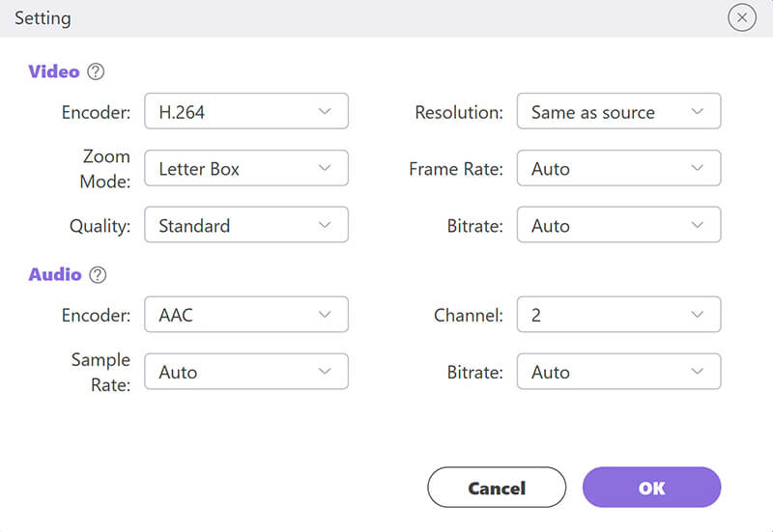Open the Resolution Same as source dropdown

tap(618, 111)
